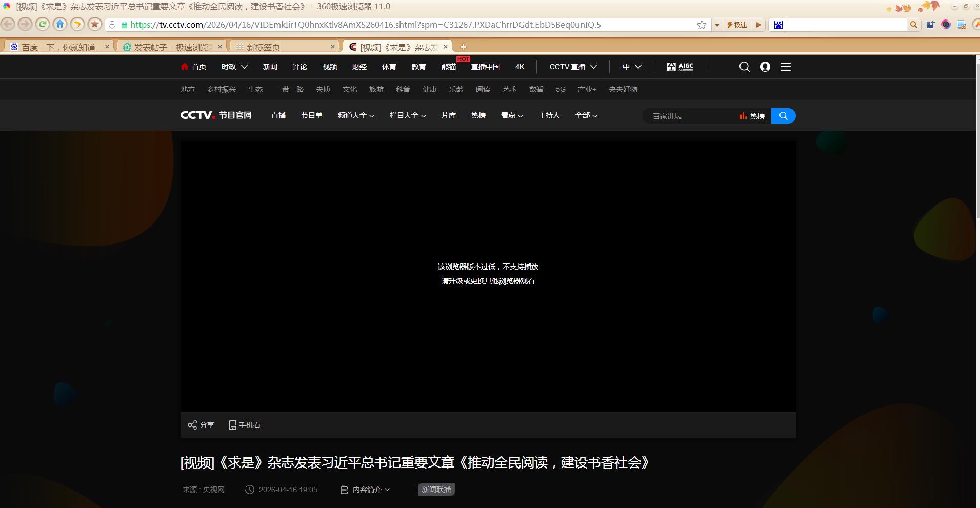Reload the page with the green refresh icon
Image resolution: width=980 pixels, height=508 pixels.
point(43,24)
